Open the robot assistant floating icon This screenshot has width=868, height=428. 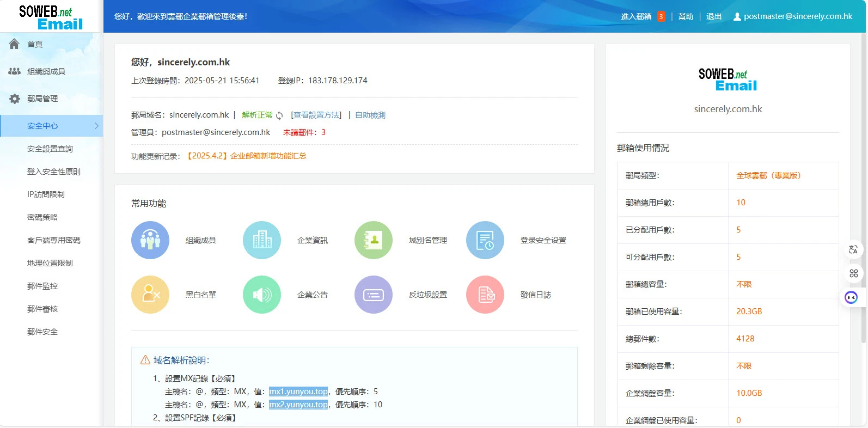[x=851, y=297]
